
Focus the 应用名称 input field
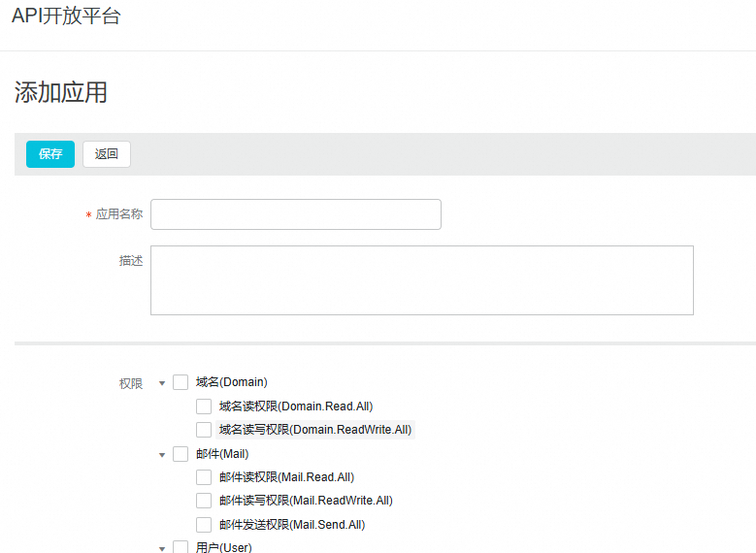pos(295,214)
